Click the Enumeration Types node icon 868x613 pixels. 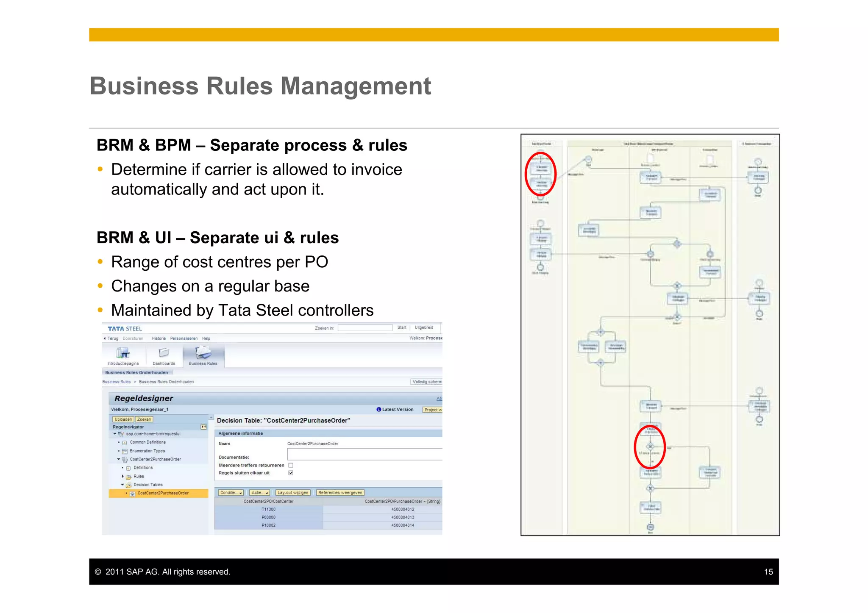pyautogui.click(x=125, y=451)
